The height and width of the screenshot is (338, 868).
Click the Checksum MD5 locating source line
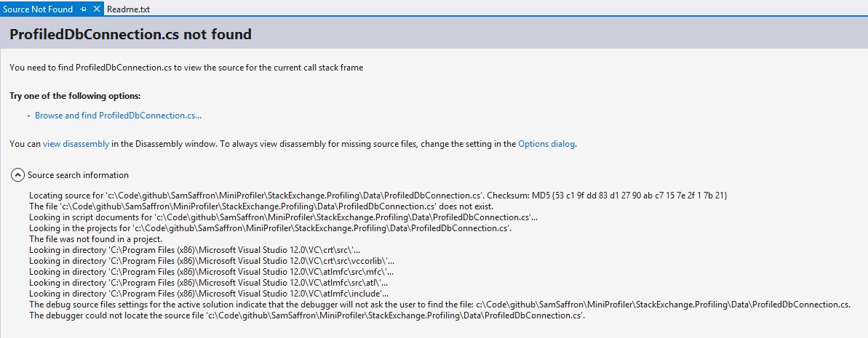pos(378,196)
